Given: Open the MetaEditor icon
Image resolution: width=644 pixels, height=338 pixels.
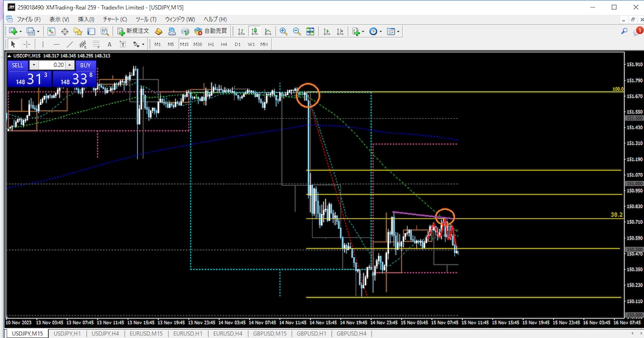Looking at the screenshot, I should (158, 32).
